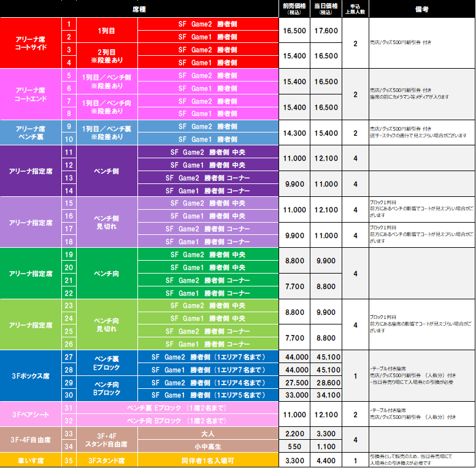Select the 大人 ticket type cell
This screenshot has width=476, height=468.
coord(208,434)
